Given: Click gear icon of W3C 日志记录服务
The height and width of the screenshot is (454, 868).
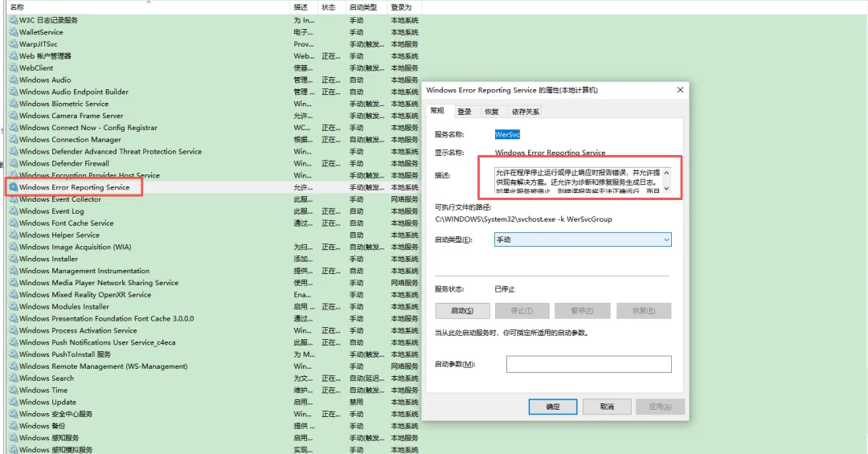Looking at the screenshot, I should [14, 20].
